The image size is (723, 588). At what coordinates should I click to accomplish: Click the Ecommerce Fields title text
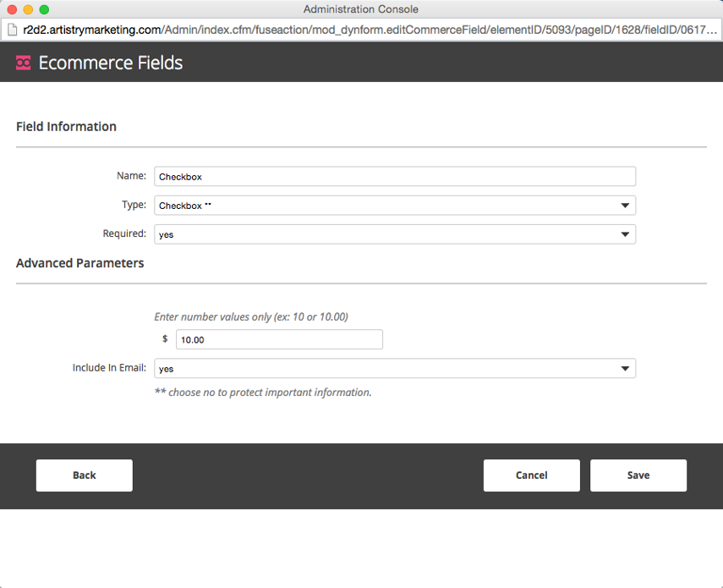coord(111,63)
